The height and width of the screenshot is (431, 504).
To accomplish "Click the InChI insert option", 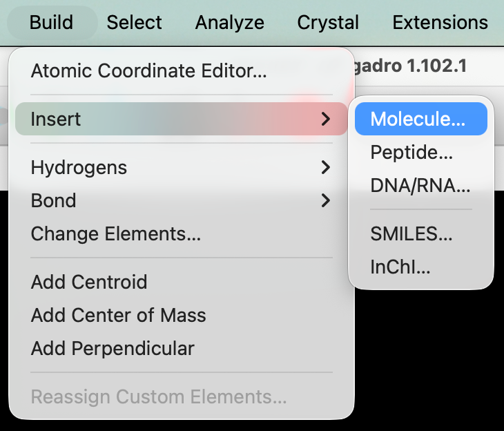I will 400,267.
